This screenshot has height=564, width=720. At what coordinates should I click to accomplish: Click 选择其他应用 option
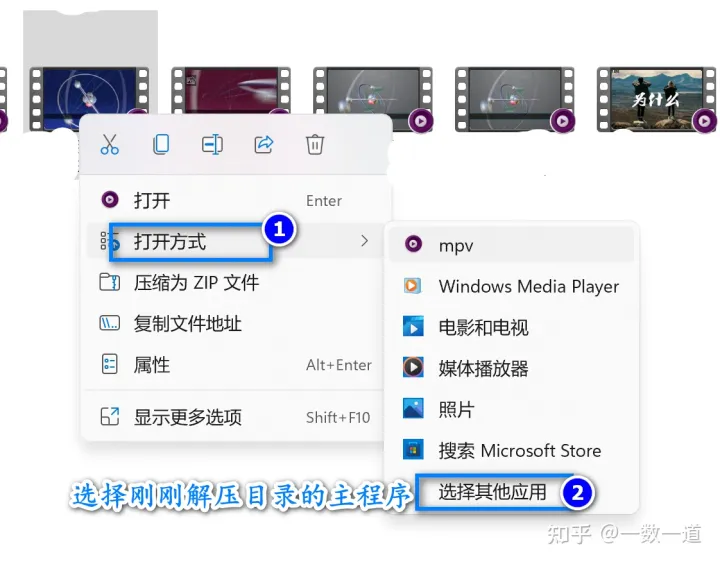[x=512, y=492]
